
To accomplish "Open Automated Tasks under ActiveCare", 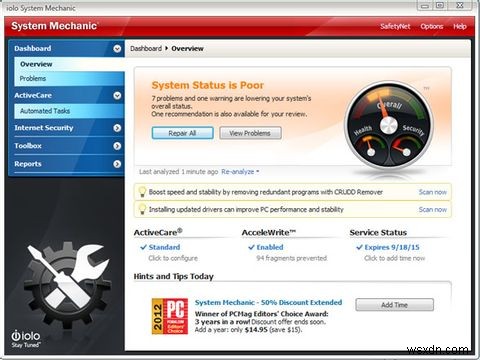I will [x=69, y=111].
